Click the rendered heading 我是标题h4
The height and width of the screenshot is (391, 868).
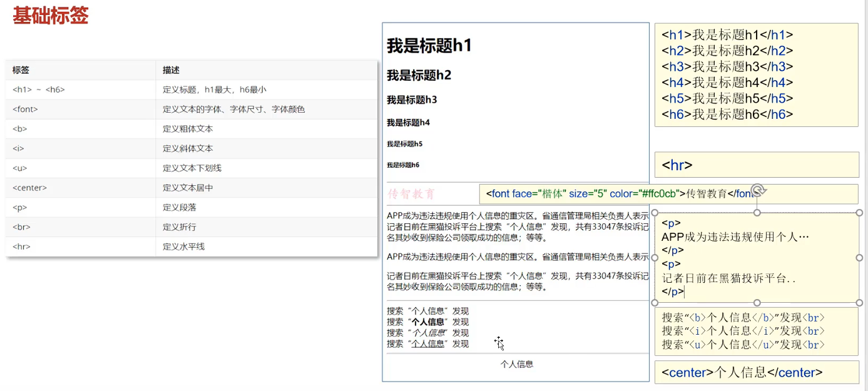click(x=408, y=123)
